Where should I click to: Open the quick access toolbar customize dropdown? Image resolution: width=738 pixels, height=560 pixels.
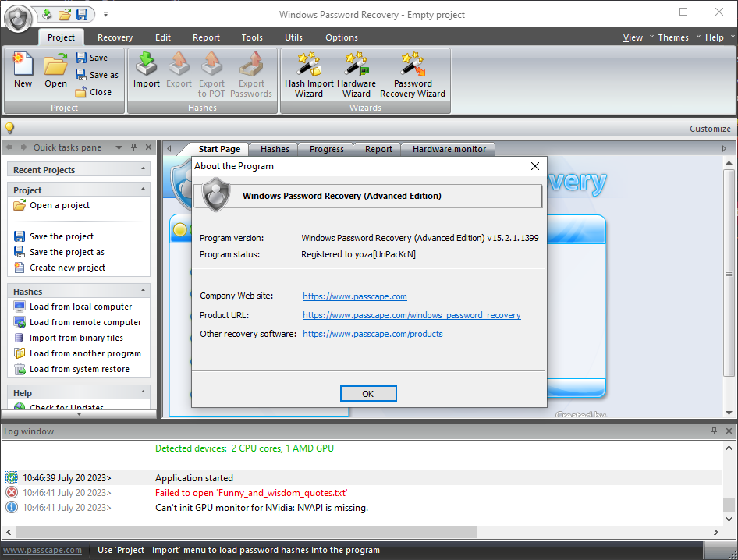106,14
